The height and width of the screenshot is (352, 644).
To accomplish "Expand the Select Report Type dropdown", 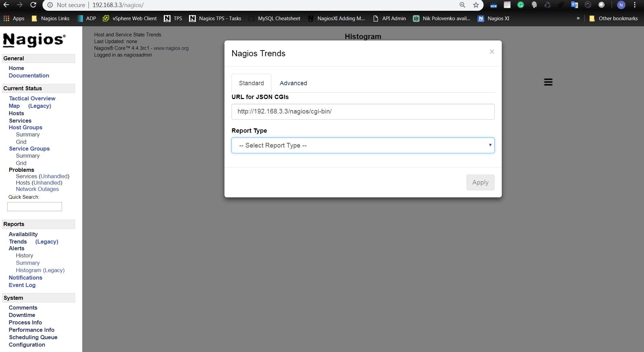I will click(x=363, y=146).
